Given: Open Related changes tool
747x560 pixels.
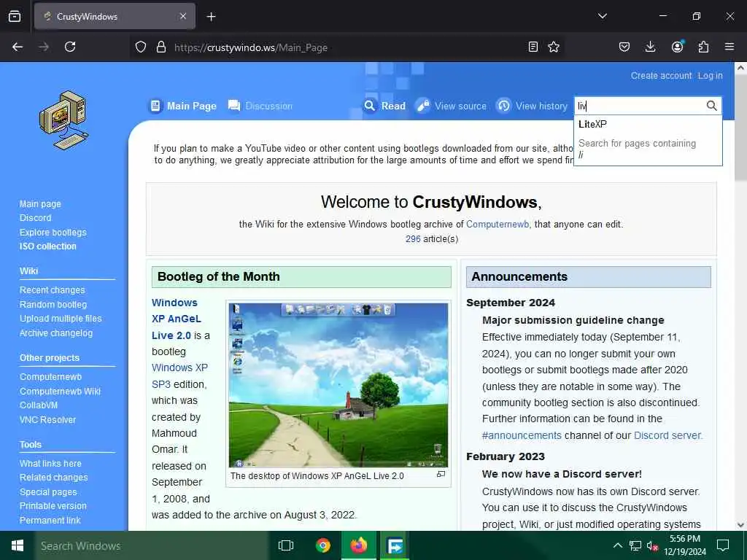Looking at the screenshot, I should point(54,477).
